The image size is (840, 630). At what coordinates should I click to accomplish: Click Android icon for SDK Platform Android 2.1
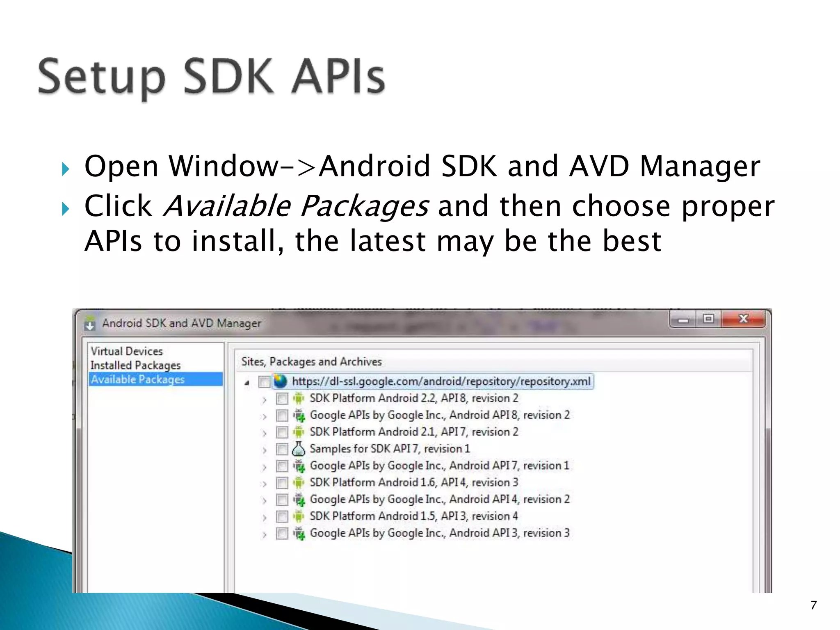(x=299, y=432)
